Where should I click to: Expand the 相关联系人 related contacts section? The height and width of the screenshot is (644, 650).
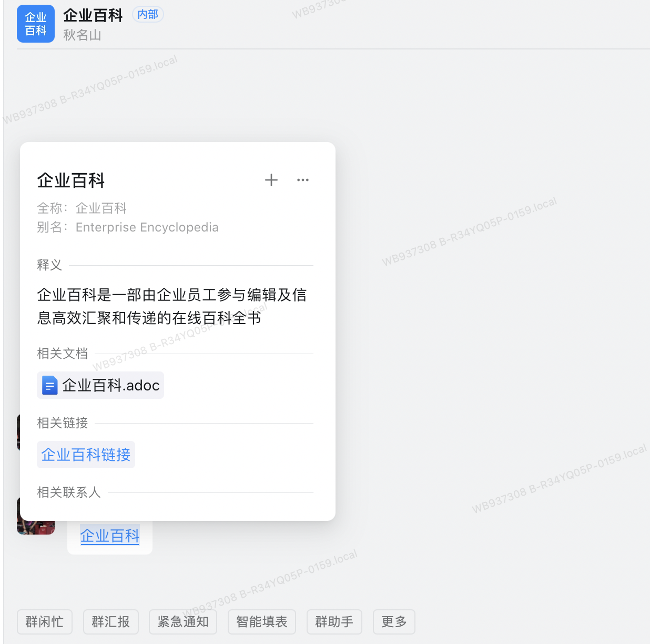coord(68,492)
